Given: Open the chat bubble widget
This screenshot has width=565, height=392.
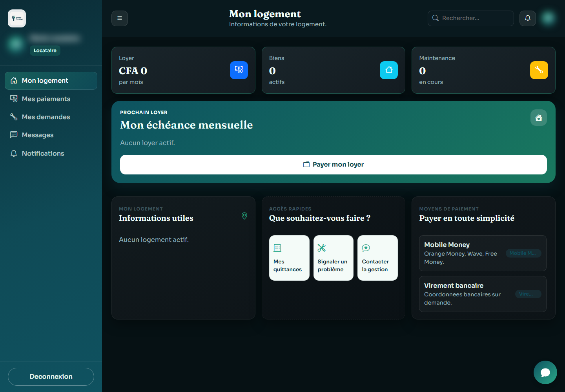Looking at the screenshot, I should point(545,372).
